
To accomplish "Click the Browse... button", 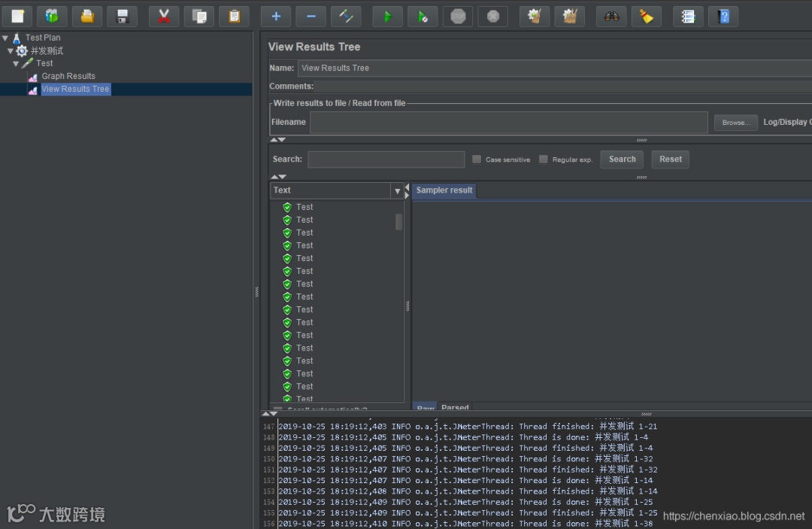I will (735, 123).
